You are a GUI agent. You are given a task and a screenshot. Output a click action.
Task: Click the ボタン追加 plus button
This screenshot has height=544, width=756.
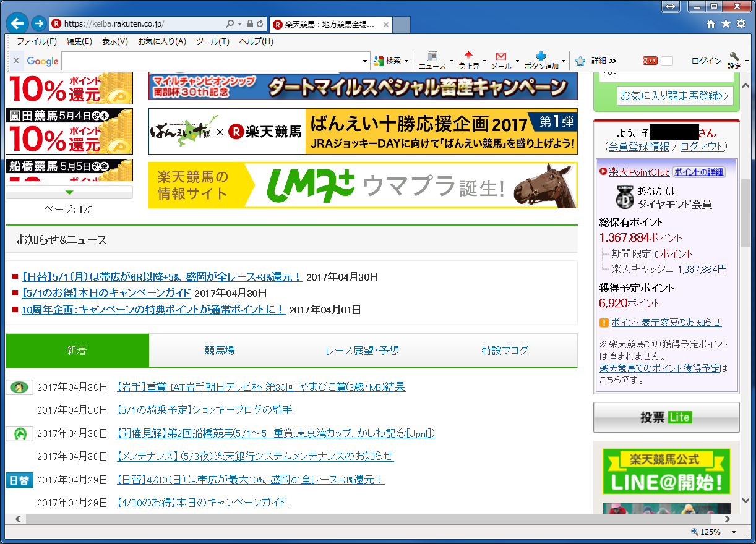(541, 61)
